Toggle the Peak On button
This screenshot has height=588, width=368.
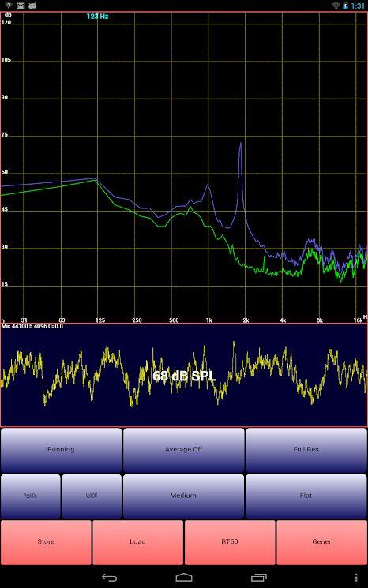click(30, 496)
